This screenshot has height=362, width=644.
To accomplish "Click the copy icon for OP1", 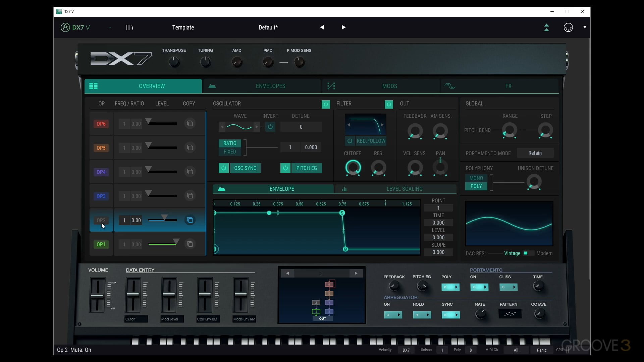I will (x=190, y=244).
